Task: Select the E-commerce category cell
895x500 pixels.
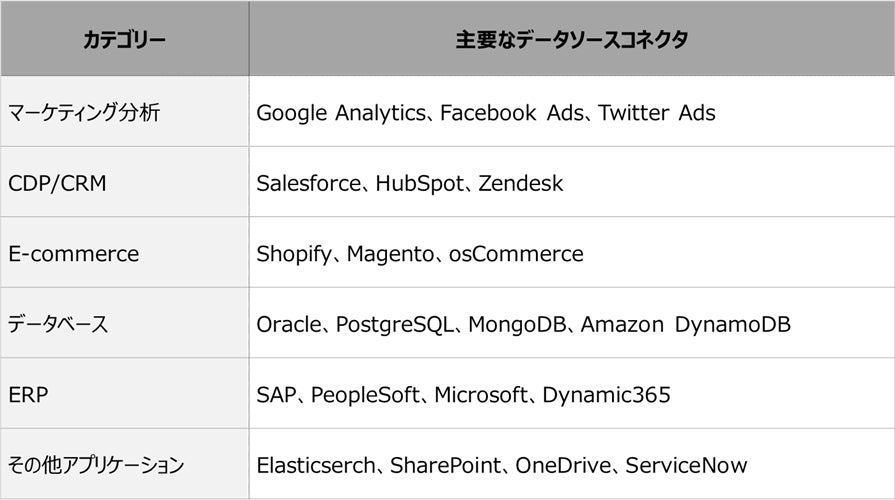Action: (73, 254)
